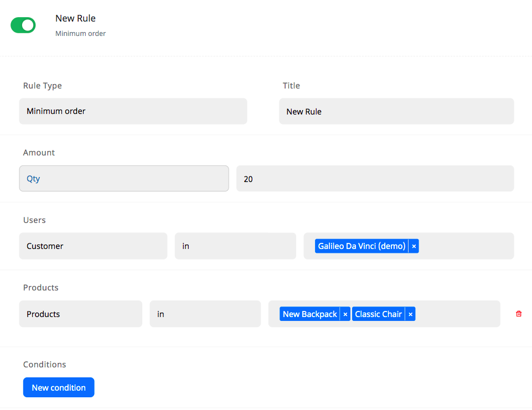Focus the Title input field

[396, 111]
